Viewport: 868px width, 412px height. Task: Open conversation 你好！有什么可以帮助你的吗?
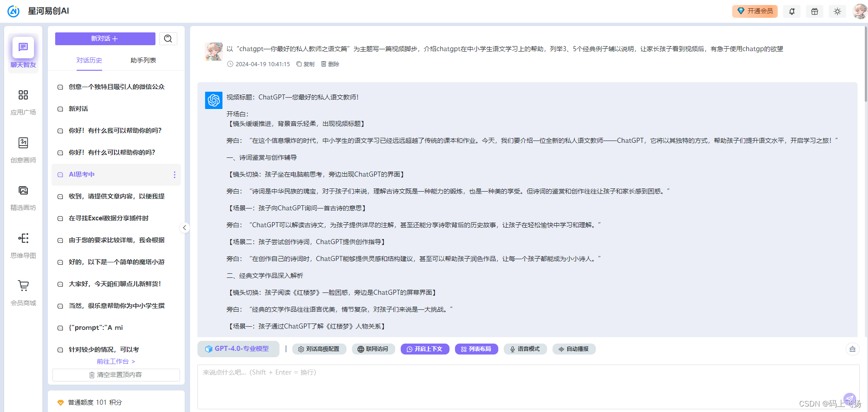(116, 152)
